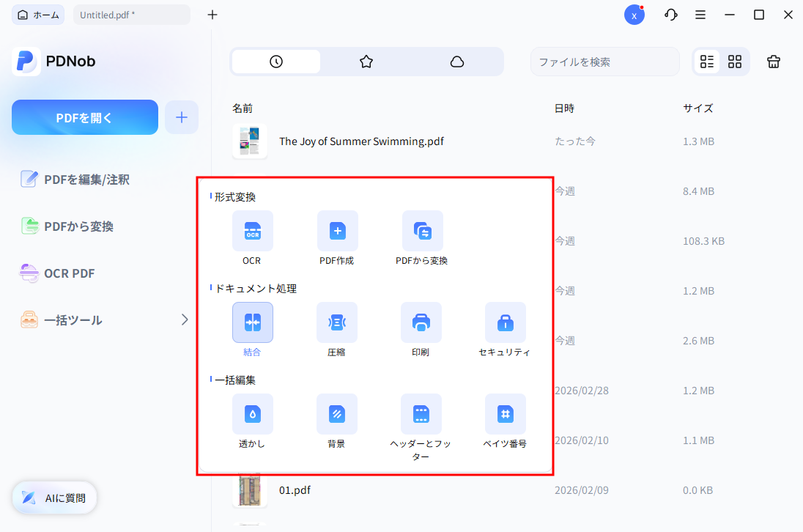
Task: Click the セキュリティ (Security) tool icon
Action: point(506,322)
